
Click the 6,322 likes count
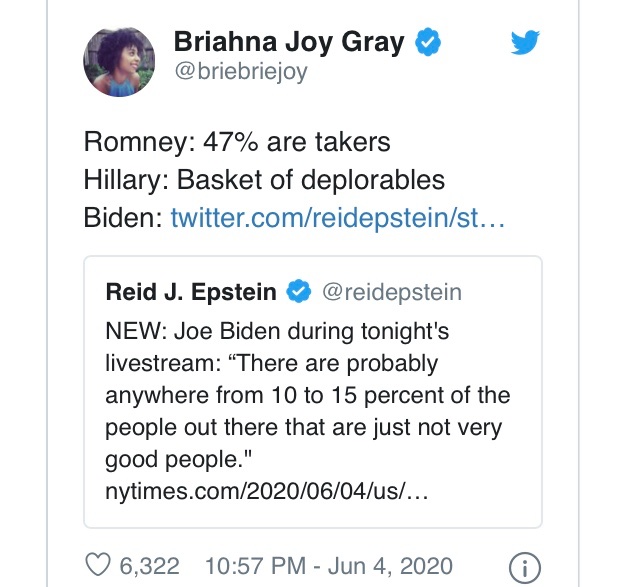(149, 566)
